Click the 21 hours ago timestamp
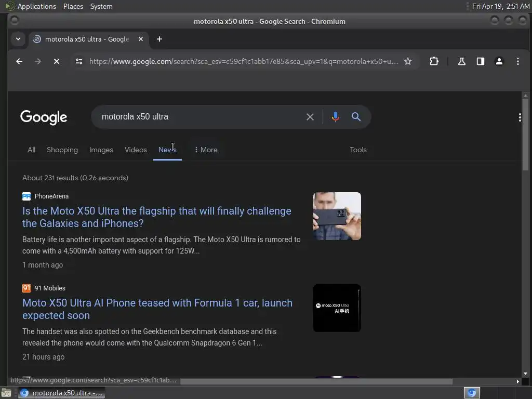Image resolution: width=532 pixels, height=399 pixels. (x=44, y=357)
